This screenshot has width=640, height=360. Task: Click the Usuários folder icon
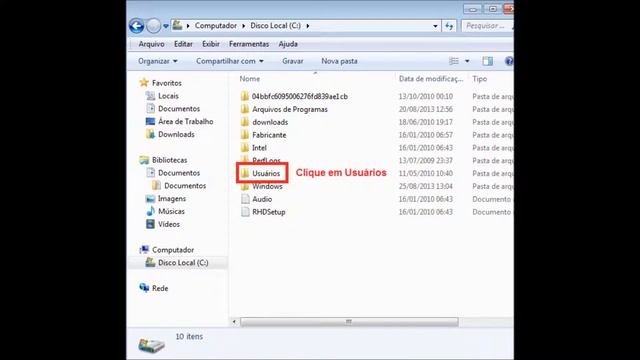pos(245,173)
